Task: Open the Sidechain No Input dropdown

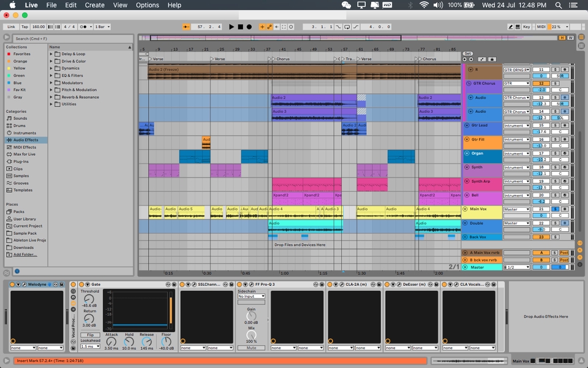Action: pos(251,296)
